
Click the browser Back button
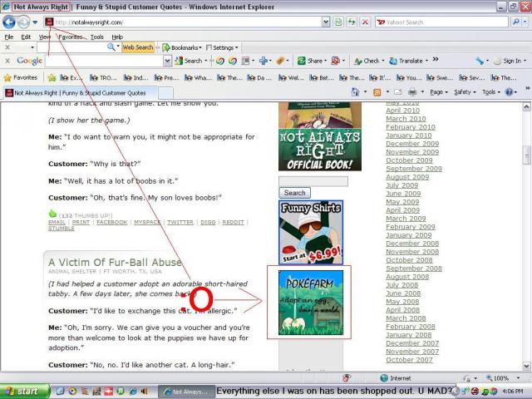10,22
